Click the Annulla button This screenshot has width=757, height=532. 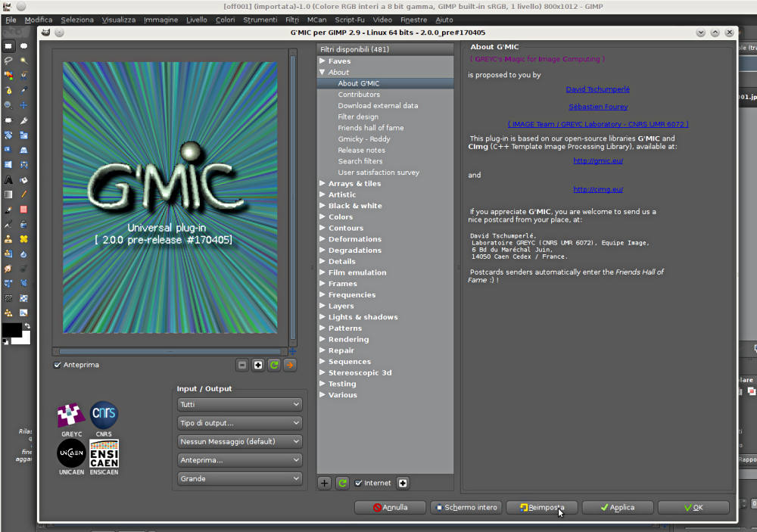click(x=390, y=507)
